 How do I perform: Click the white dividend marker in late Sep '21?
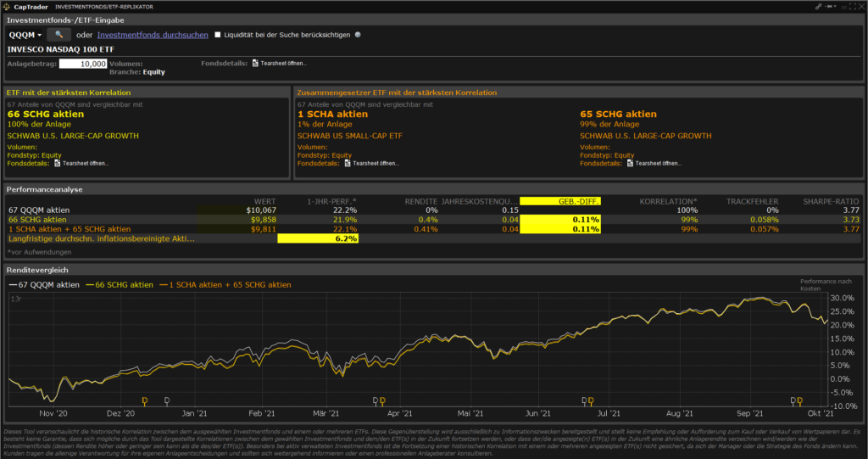point(793,400)
